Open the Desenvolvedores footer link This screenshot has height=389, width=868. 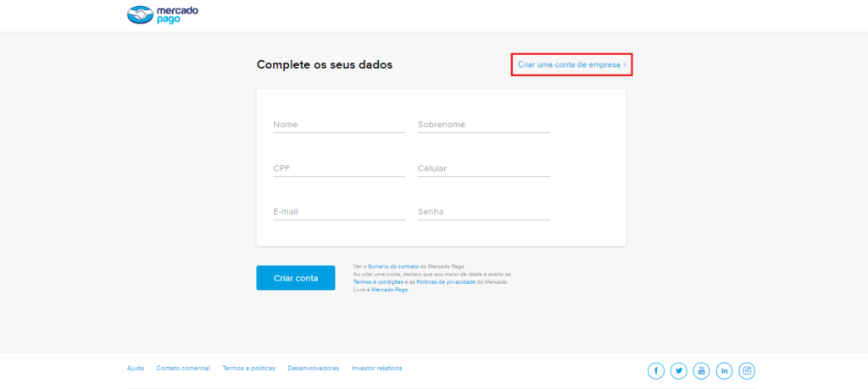[314, 368]
